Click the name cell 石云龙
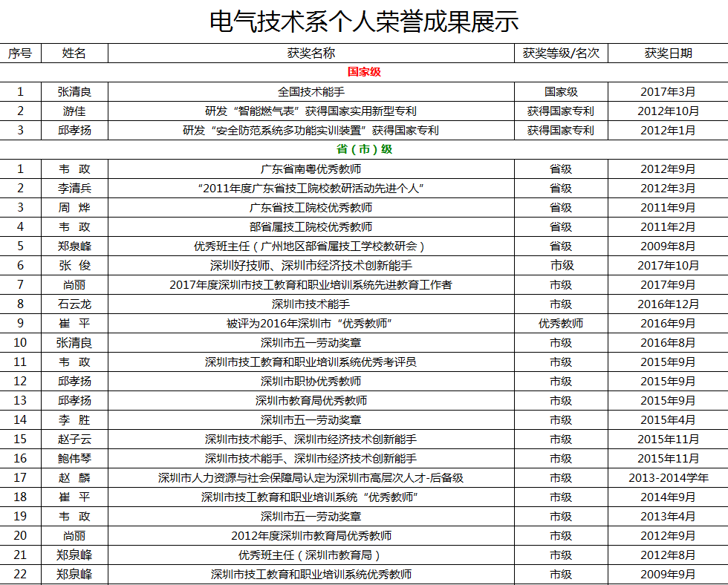 point(74,304)
